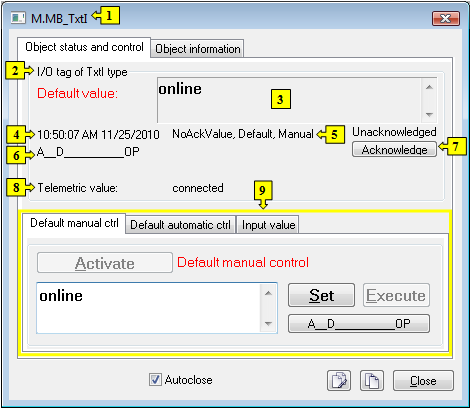Viewport: 471px width, 409px height.
Task: Click the Unacknowledged status label
Action: [394, 132]
